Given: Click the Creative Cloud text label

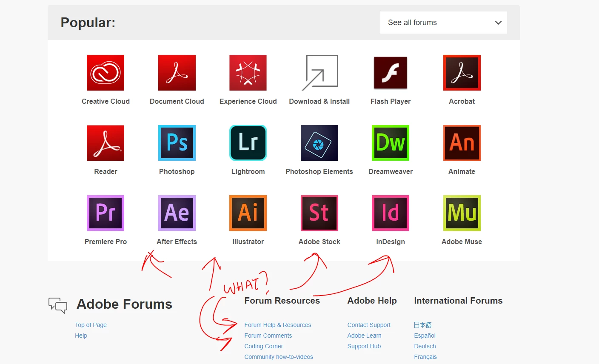Looking at the screenshot, I should coord(106,101).
